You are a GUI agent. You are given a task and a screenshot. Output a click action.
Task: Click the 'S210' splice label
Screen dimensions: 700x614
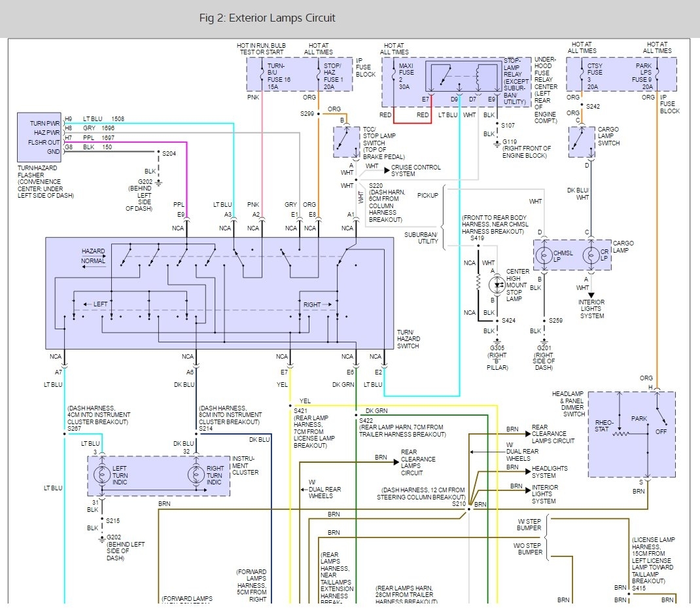tap(459, 504)
